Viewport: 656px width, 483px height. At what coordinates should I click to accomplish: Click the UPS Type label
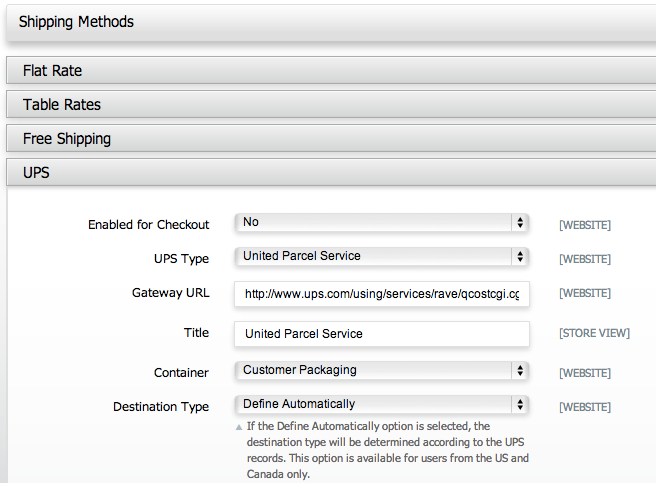coord(181,259)
